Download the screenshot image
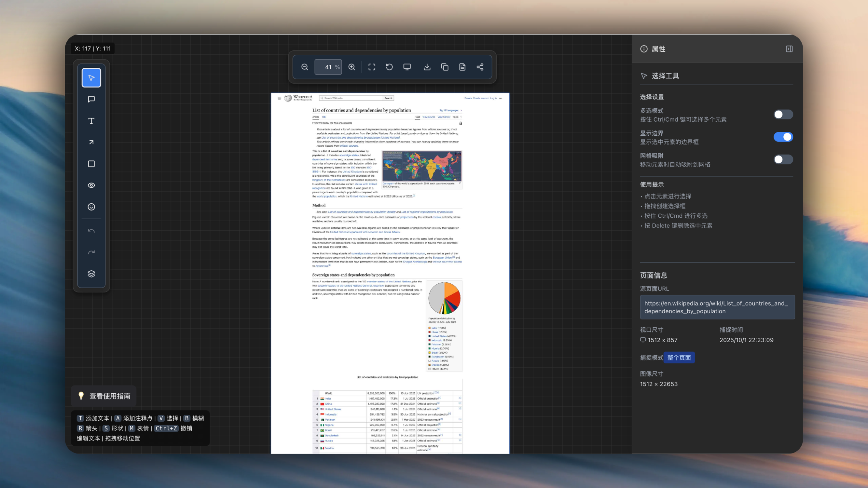This screenshot has height=488, width=868. pyautogui.click(x=427, y=67)
